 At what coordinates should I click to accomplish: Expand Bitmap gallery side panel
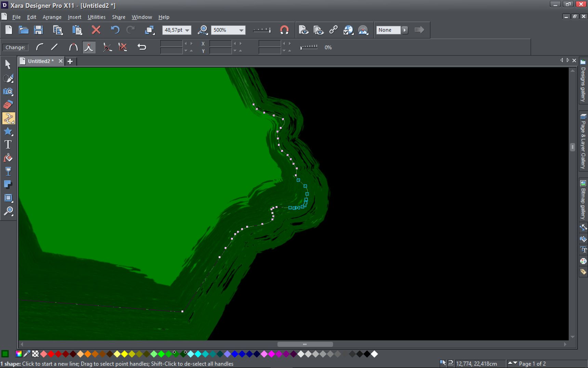pyautogui.click(x=583, y=200)
